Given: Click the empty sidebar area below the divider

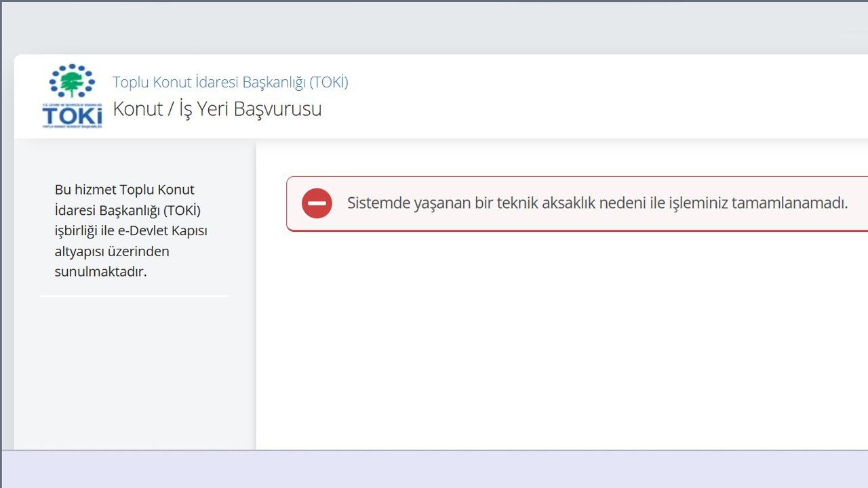Looking at the screenshot, I should pos(134,373).
